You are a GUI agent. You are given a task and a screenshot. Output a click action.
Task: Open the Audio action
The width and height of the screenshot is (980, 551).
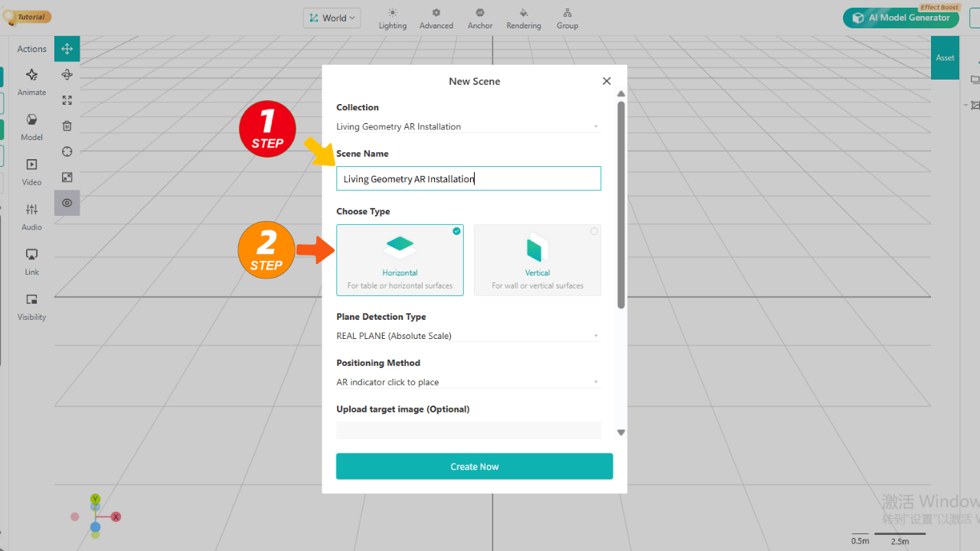[x=31, y=216]
